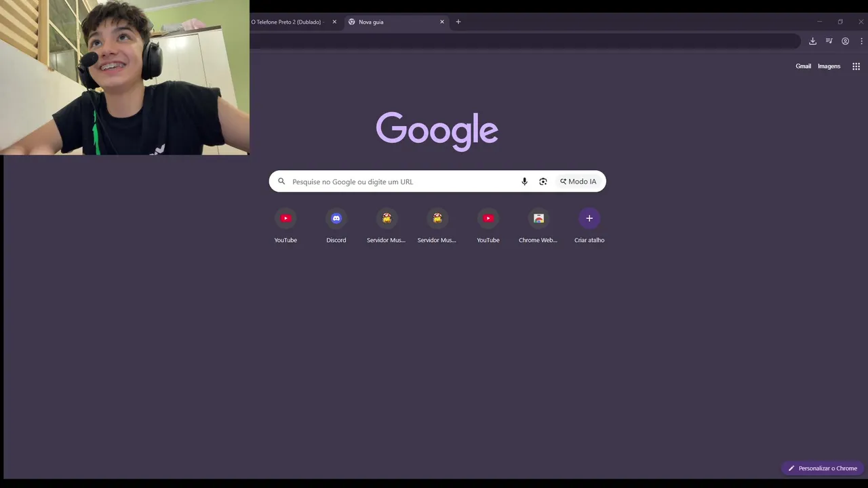Open Chrome downloads icon

tap(812, 41)
